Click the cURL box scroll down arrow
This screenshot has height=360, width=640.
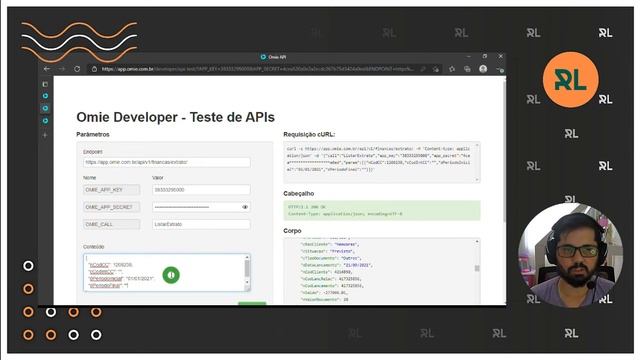[x=477, y=179]
